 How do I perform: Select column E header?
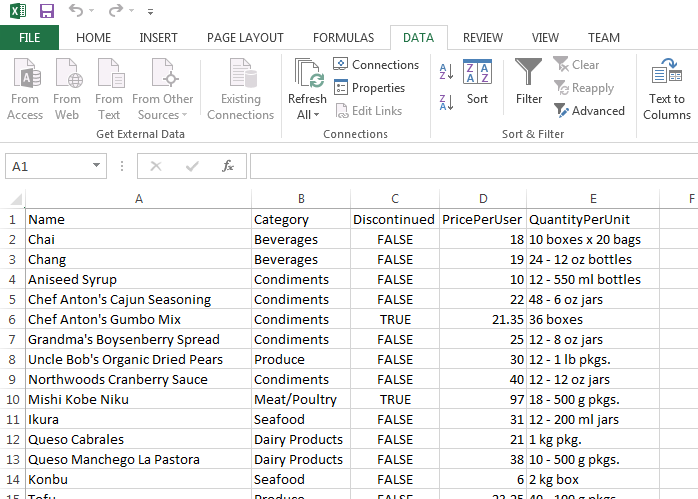coord(593,199)
